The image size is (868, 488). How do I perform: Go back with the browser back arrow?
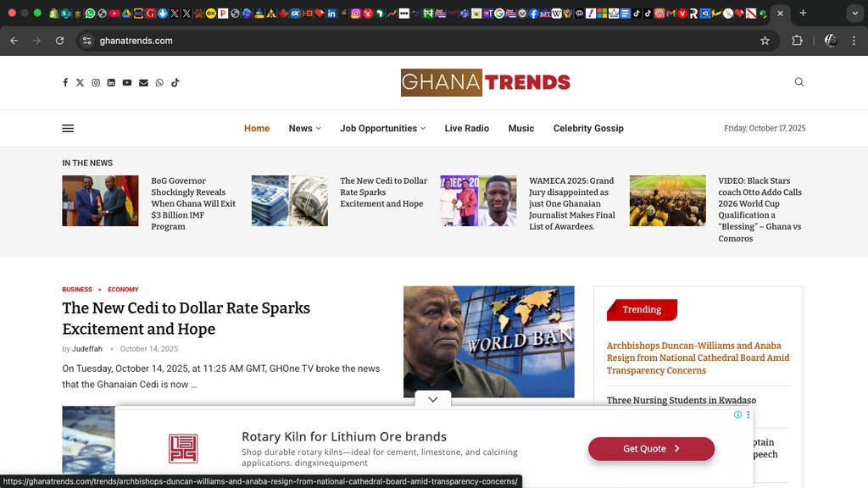tap(14, 41)
